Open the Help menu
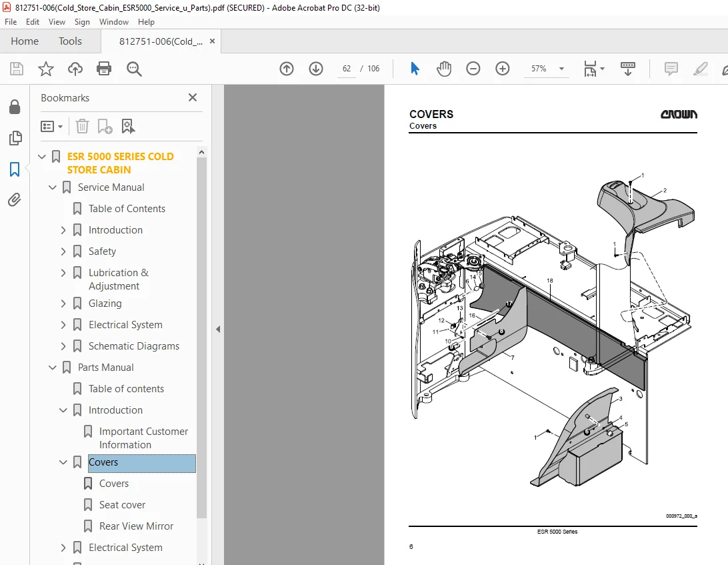The width and height of the screenshot is (728, 565). pyautogui.click(x=146, y=22)
